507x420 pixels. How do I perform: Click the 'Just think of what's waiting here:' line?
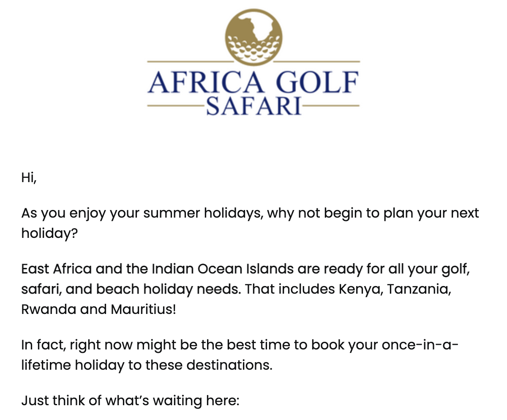(x=130, y=400)
